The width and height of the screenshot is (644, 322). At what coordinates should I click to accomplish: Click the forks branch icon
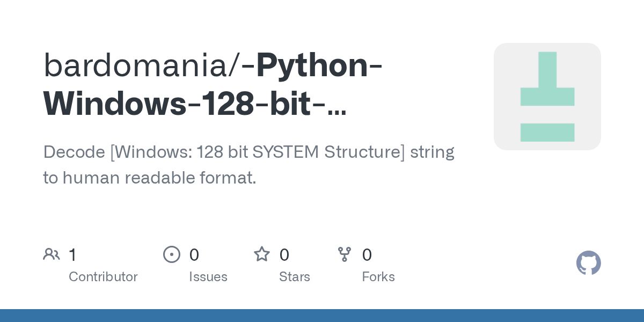point(345,254)
